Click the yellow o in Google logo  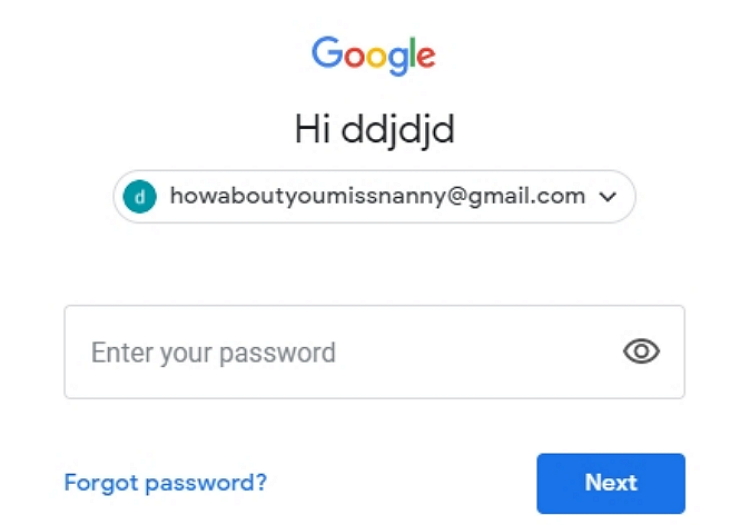click(377, 57)
